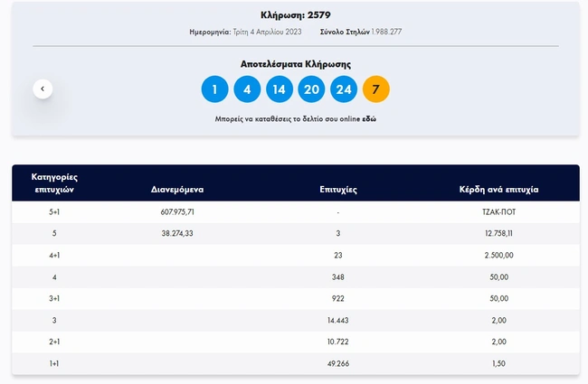Screen dimensions: 588x384
Task: Select the 'Επιτυχίες' column header
Action: coord(337,191)
